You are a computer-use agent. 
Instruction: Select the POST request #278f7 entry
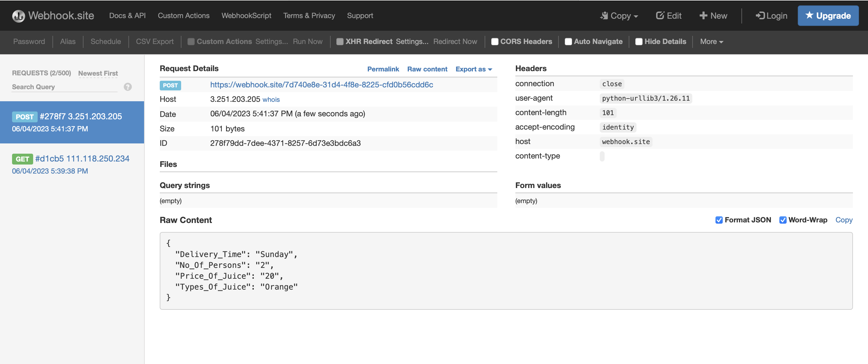pyautogui.click(x=72, y=122)
